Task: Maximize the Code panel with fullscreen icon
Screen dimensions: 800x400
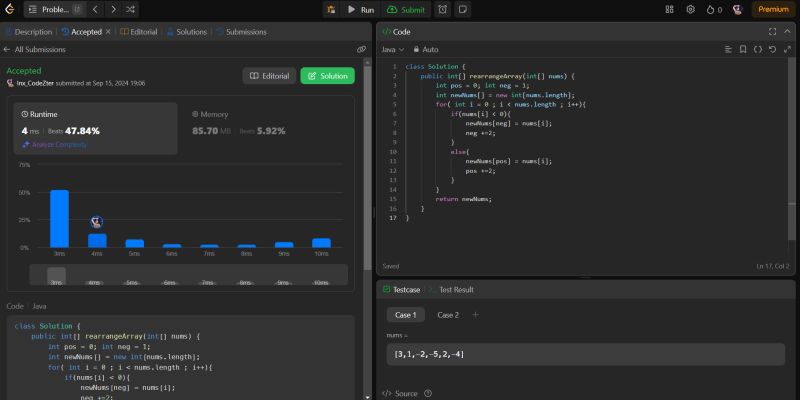Action: [x=772, y=32]
